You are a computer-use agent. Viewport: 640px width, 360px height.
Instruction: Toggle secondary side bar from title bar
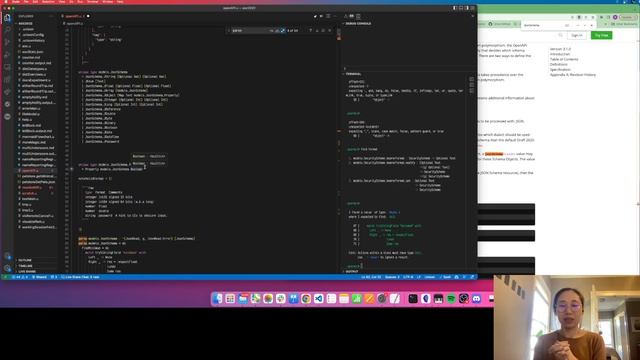[x=467, y=8]
